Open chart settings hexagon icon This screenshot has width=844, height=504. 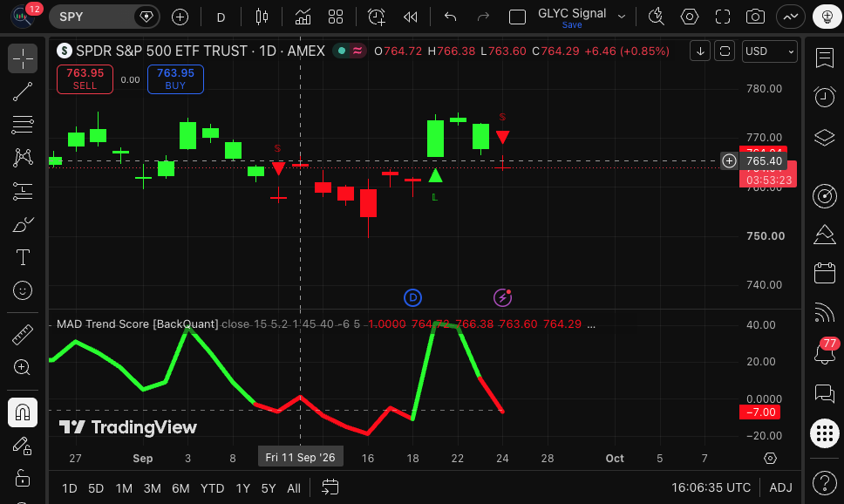pyautogui.click(x=690, y=17)
